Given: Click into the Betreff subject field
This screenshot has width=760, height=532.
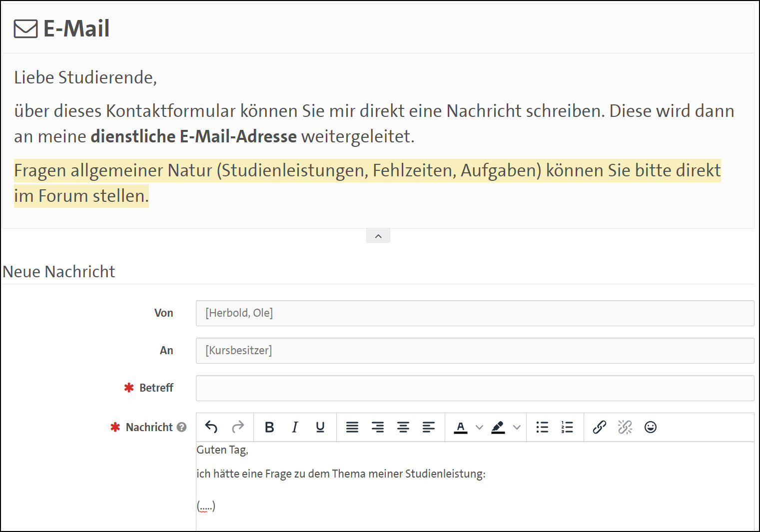Looking at the screenshot, I should click(x=475, y=388).
